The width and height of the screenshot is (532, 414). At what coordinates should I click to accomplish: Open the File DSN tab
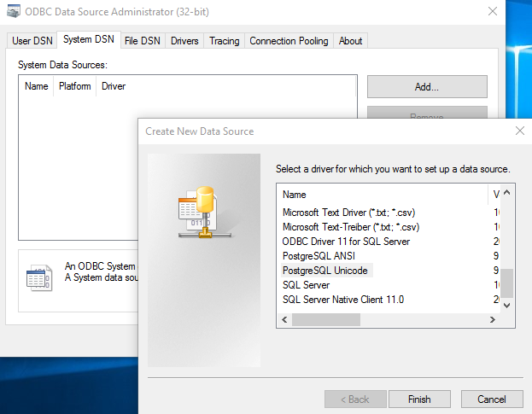pyautogui.click(x=143, y=41)
